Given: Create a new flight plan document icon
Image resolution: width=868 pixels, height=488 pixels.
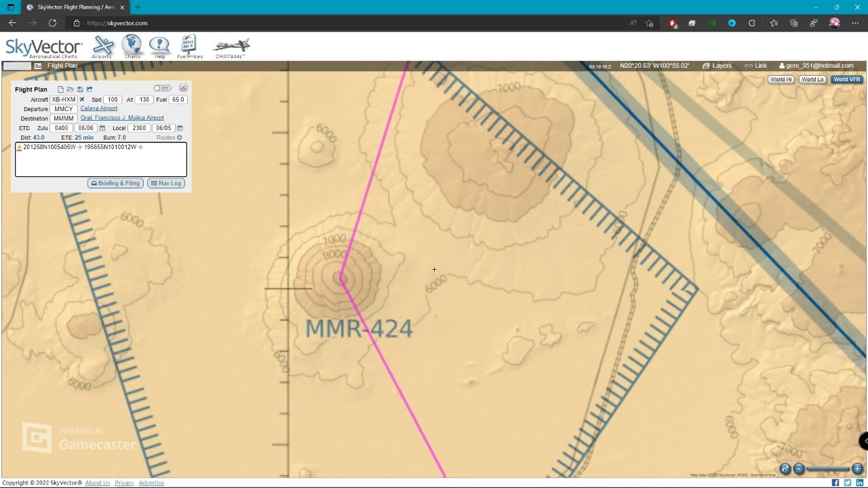Looking at the screenshot, I should click(x=60, y=89).
